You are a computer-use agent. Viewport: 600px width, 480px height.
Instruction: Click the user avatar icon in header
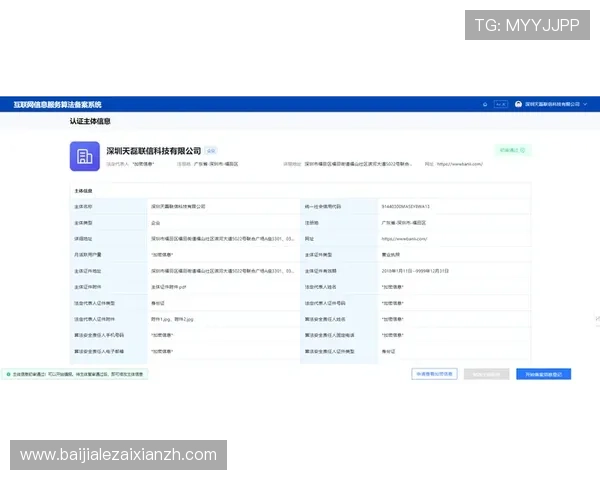tap(518, 104)
